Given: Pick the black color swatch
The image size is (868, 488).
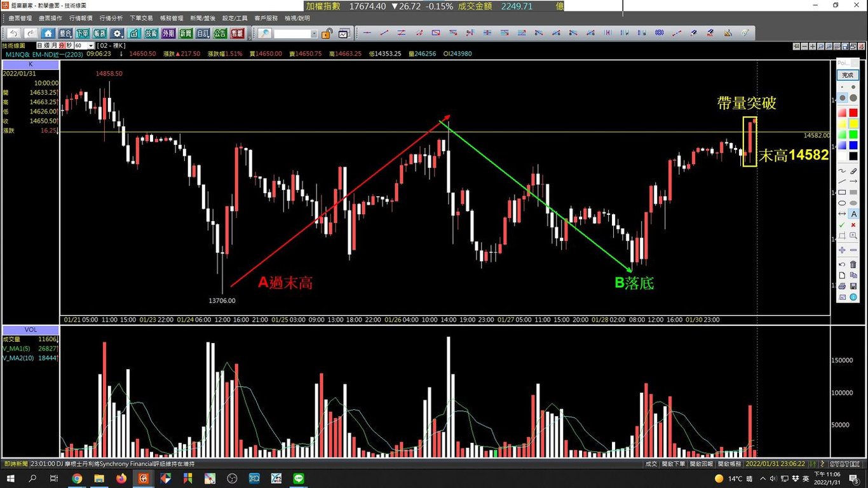Looking at the screenshot, I should [853, 156].
